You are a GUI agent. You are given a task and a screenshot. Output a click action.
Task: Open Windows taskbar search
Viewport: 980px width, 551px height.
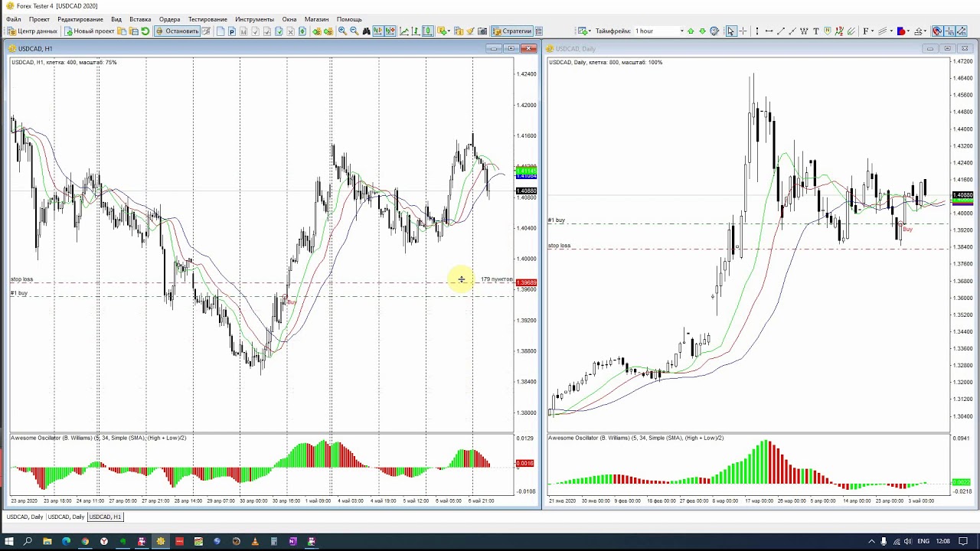pos(28,542)
